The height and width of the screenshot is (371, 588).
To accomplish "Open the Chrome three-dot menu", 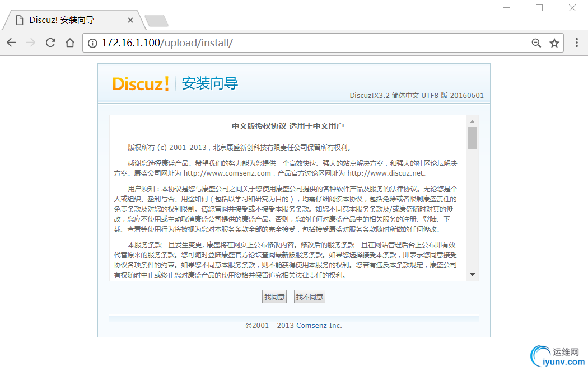I will click(577, 43).
